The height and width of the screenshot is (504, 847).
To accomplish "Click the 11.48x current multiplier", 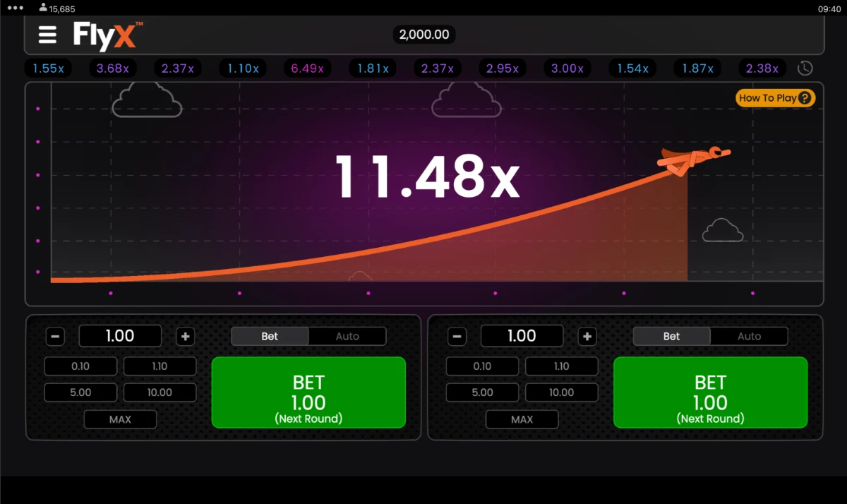I will click(x=427, y=176).
